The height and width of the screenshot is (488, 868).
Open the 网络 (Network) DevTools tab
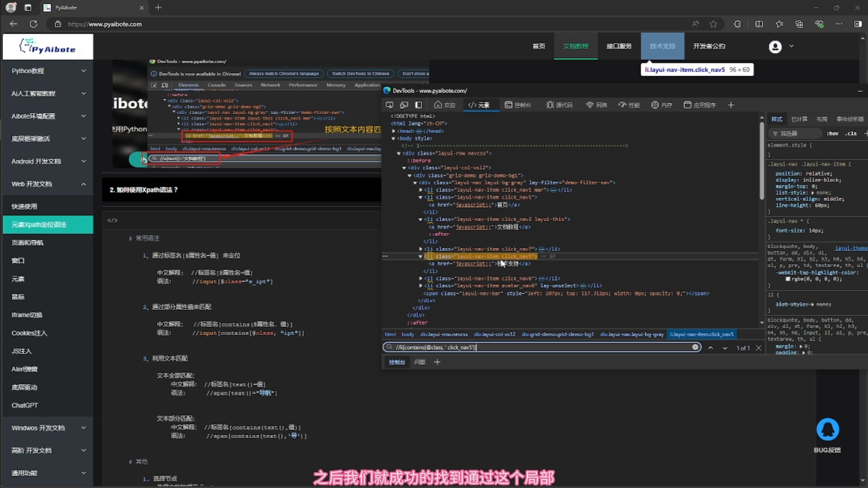(596, 105)
